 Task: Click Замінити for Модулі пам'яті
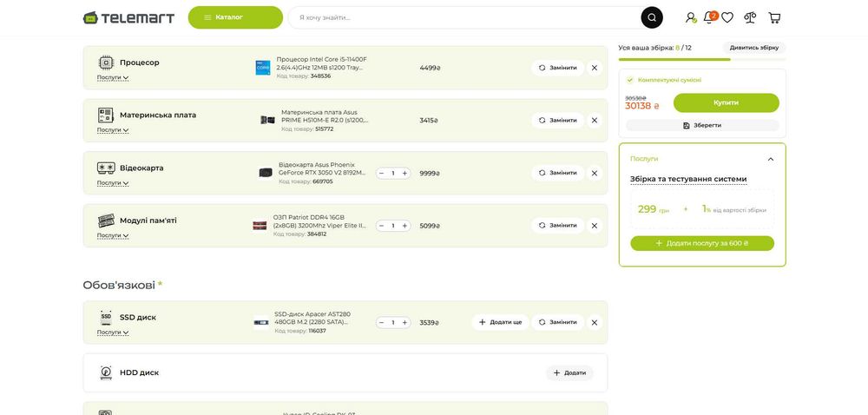pyautogui.click(x=557, y=225)
